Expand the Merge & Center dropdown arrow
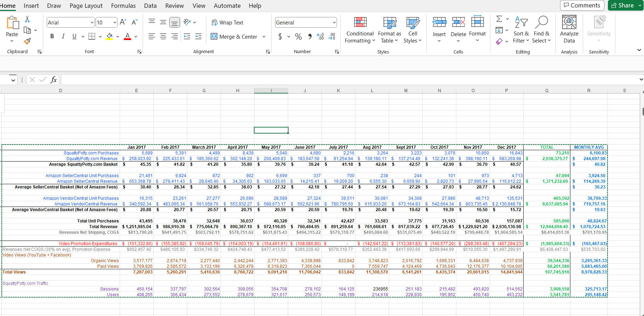Screen dimensions: 644x316 tap(264, 36)
